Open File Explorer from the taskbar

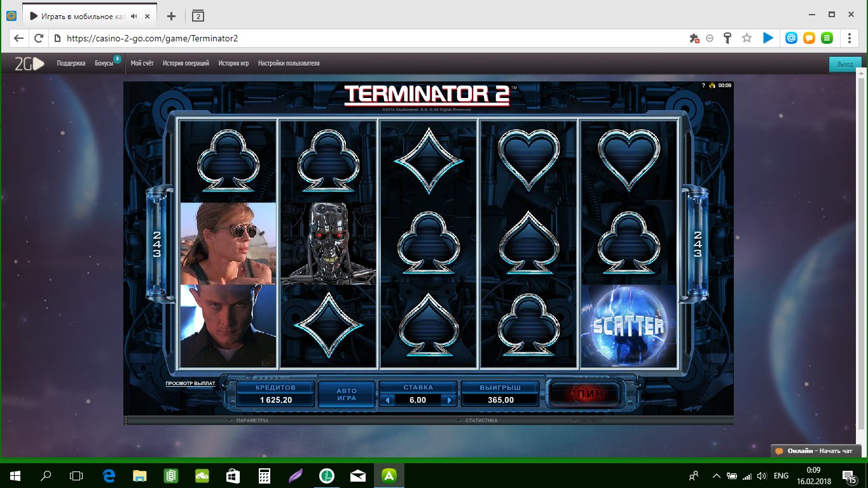(x=140, y=475)
